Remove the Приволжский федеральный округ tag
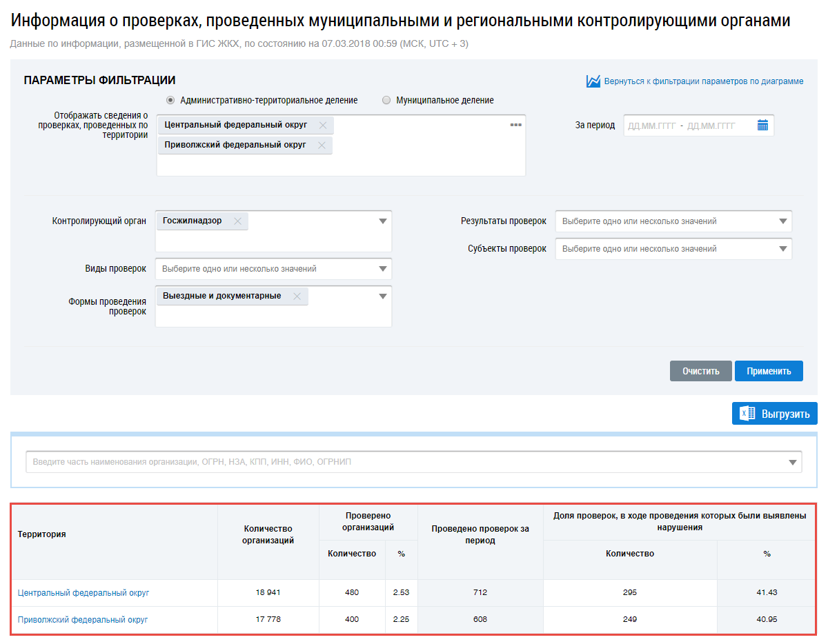 pos(321,145)
